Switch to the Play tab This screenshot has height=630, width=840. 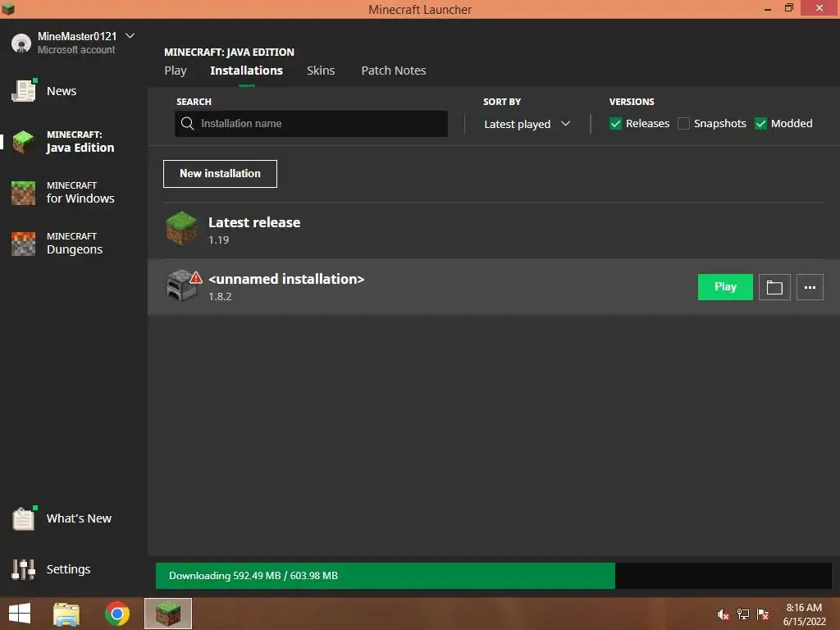tap(176, 71)
